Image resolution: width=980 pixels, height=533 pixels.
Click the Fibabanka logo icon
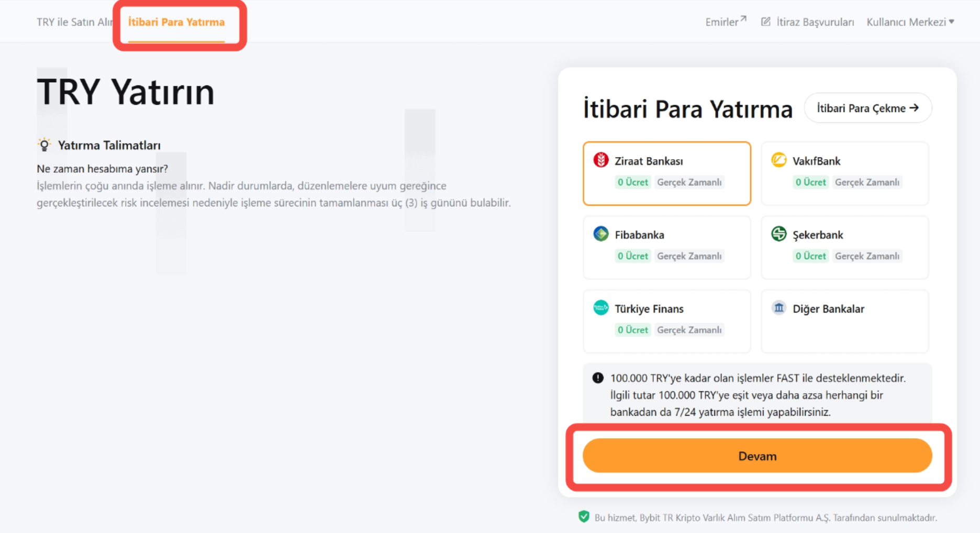(600, 234)
